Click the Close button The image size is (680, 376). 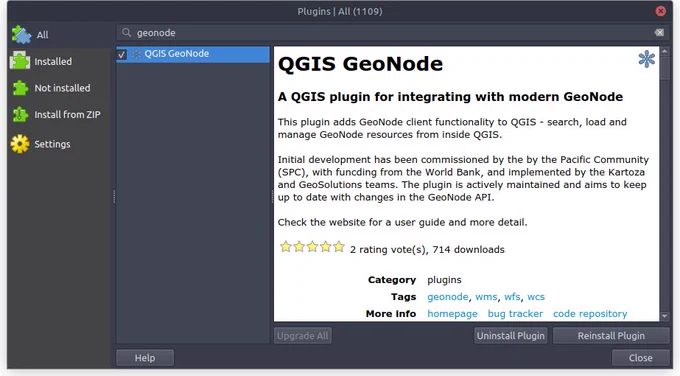click(x=641, y=358)
